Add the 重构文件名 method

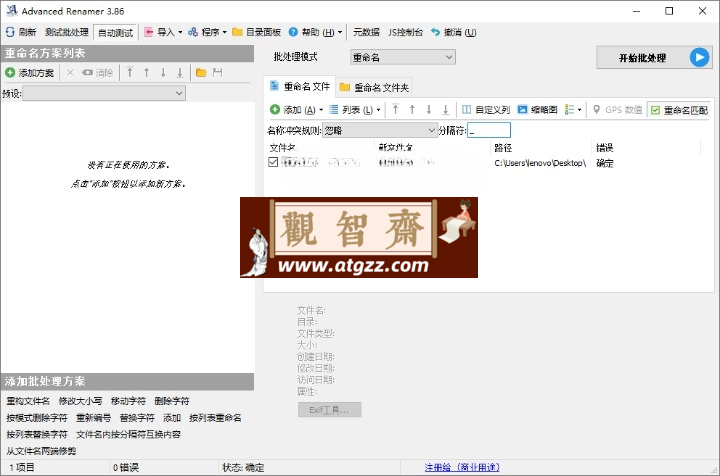[x=28, y=401]
